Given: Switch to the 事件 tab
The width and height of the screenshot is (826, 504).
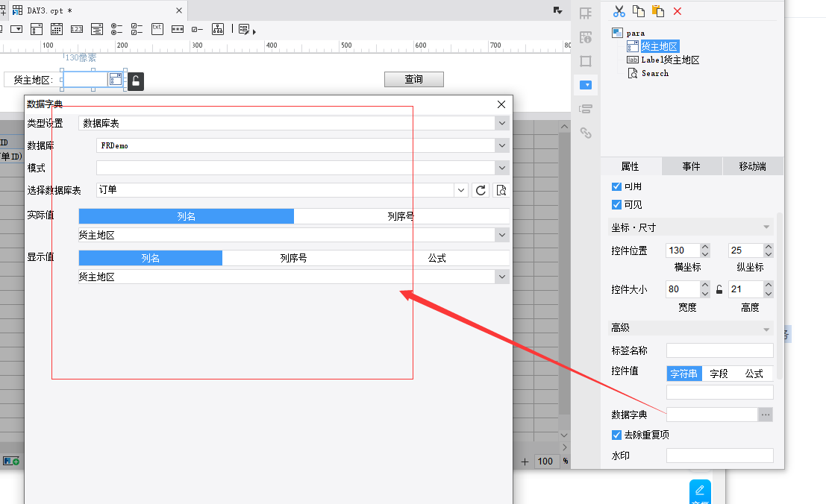Looking at the screenshot, I should 691,166.
